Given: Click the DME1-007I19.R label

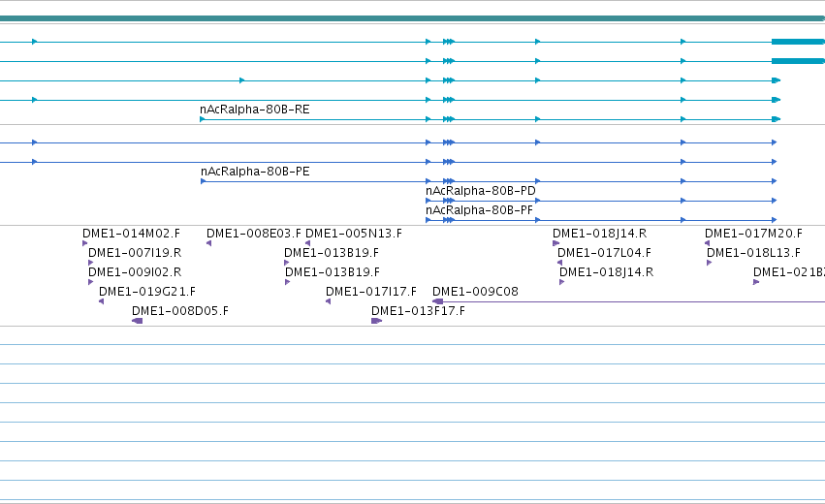Looking at the screenshot, I should [135, 253].
